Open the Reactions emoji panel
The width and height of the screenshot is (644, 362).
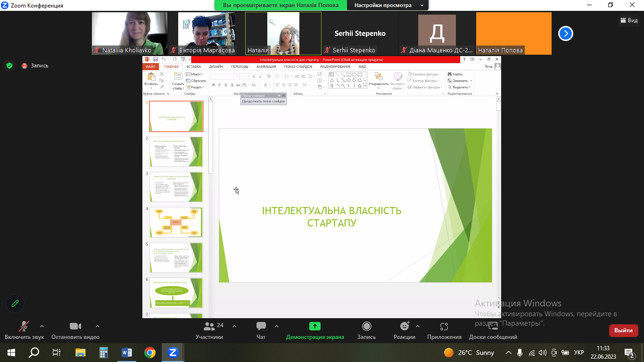404,327
